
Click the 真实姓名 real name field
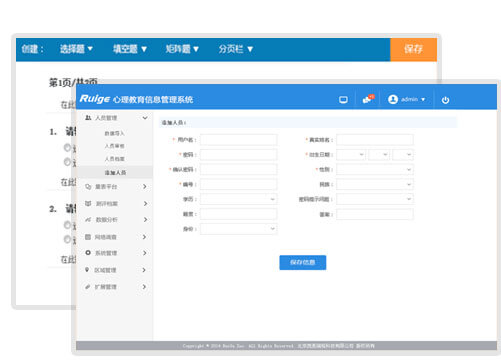pos(375,140)
